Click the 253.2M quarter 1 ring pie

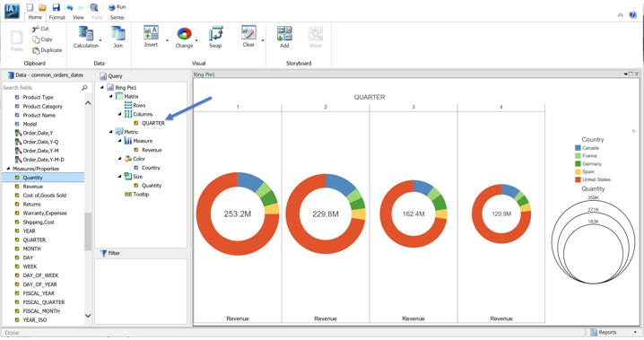click(x=238, y=214)
